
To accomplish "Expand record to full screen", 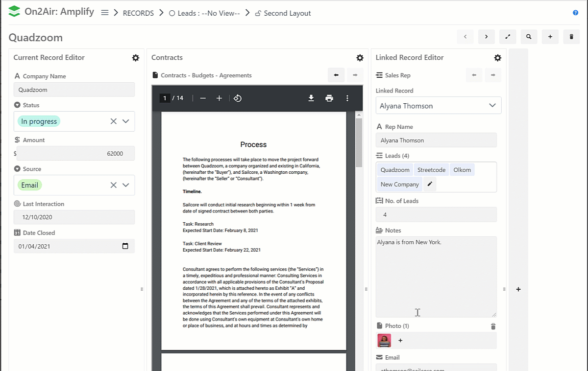I will (508, 37).
